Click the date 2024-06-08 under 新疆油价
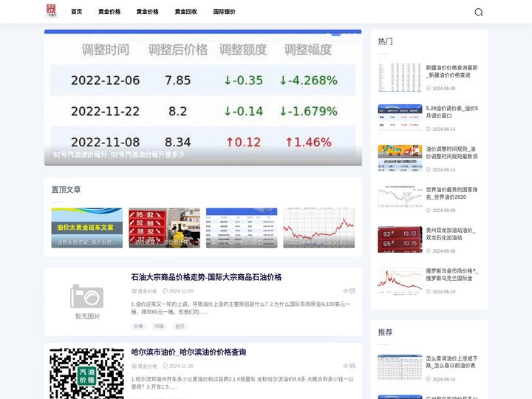 444,89
